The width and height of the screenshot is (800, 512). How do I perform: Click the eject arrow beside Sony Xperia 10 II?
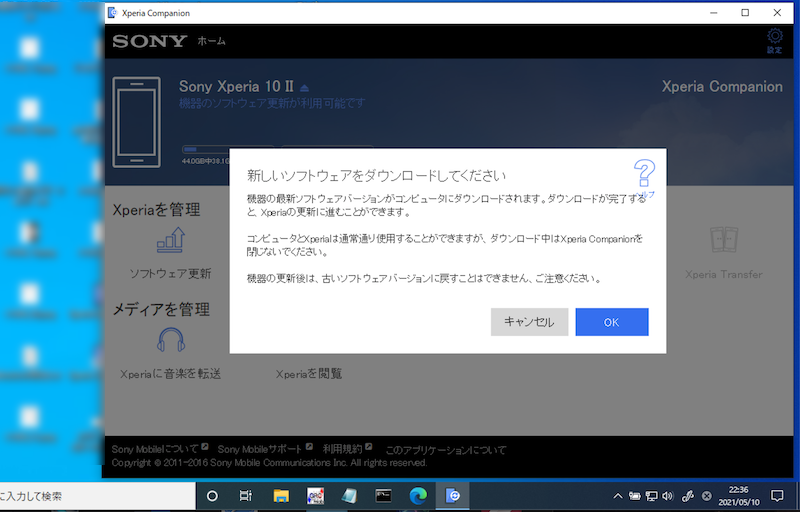305,87
